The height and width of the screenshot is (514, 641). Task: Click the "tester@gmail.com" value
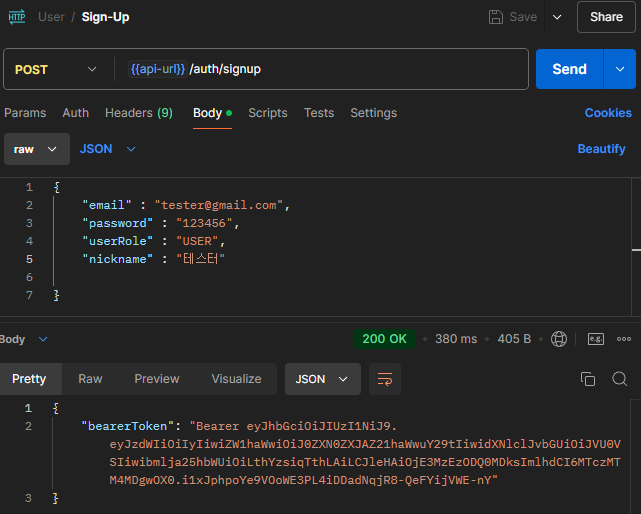click(x=219, y=205)
